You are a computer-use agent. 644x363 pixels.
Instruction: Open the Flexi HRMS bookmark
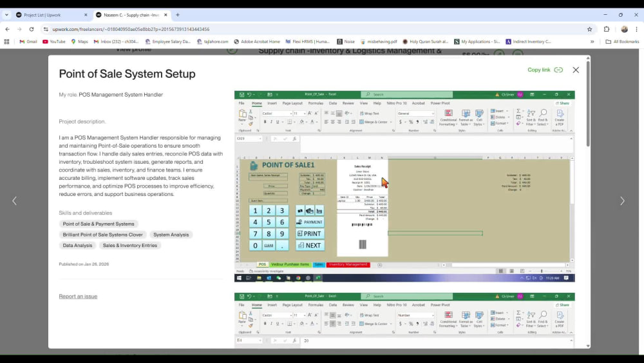point(308,41)
